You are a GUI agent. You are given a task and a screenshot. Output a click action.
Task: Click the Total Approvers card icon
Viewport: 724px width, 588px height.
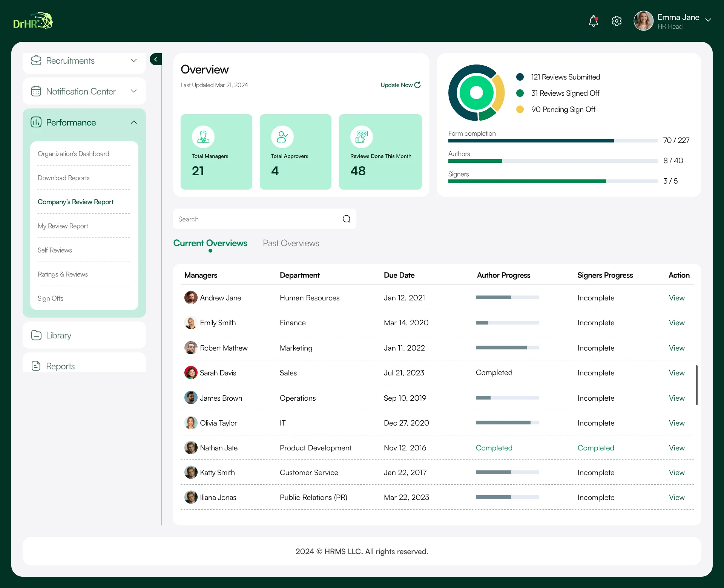tap(282, 137)
